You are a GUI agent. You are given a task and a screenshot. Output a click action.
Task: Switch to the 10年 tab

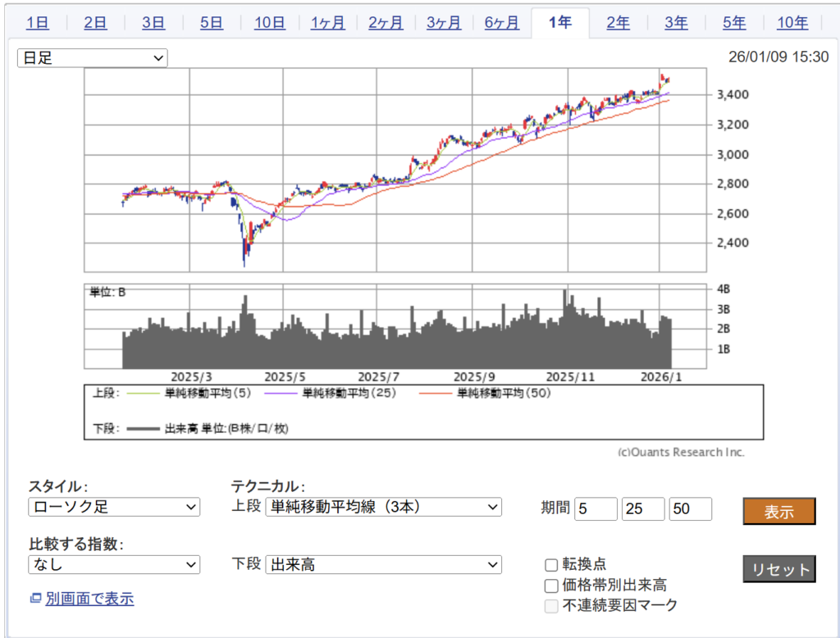(x=792, y=23)
